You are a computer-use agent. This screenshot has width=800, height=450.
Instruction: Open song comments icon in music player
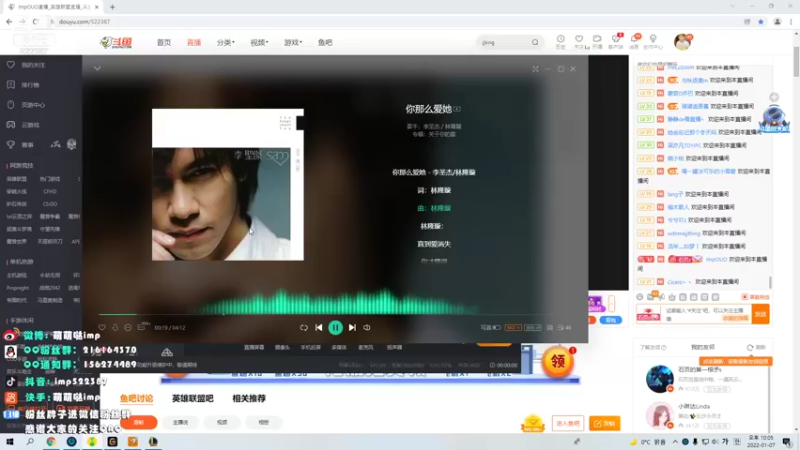[141, 327]
